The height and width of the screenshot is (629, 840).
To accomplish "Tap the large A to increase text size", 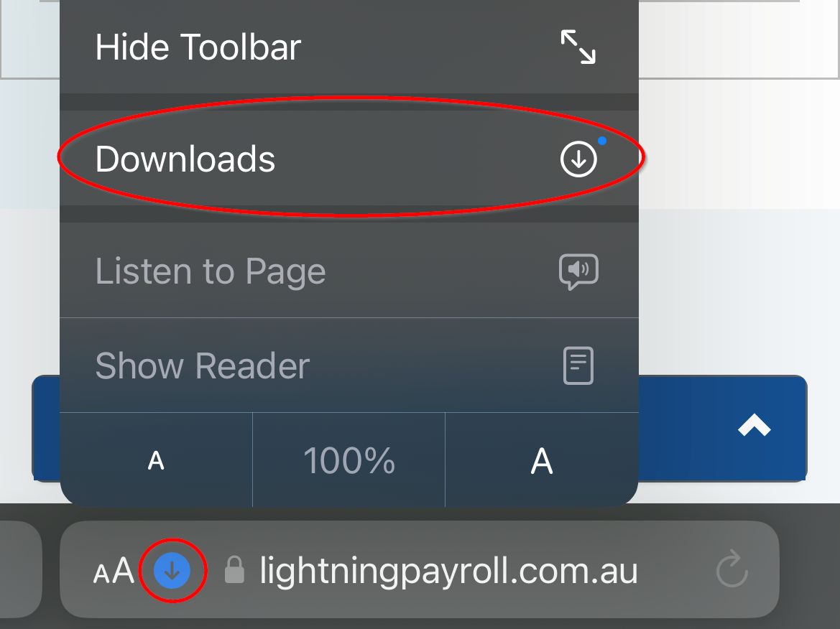I will point(542,460).
